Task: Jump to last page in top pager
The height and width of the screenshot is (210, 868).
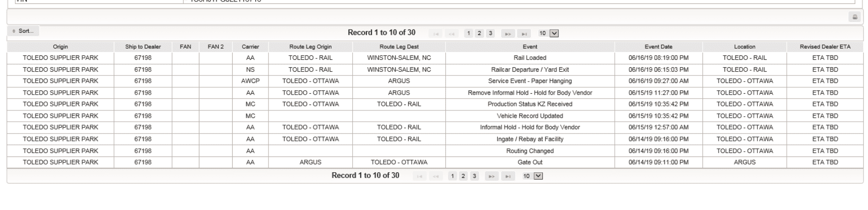Action: [524, 33]
